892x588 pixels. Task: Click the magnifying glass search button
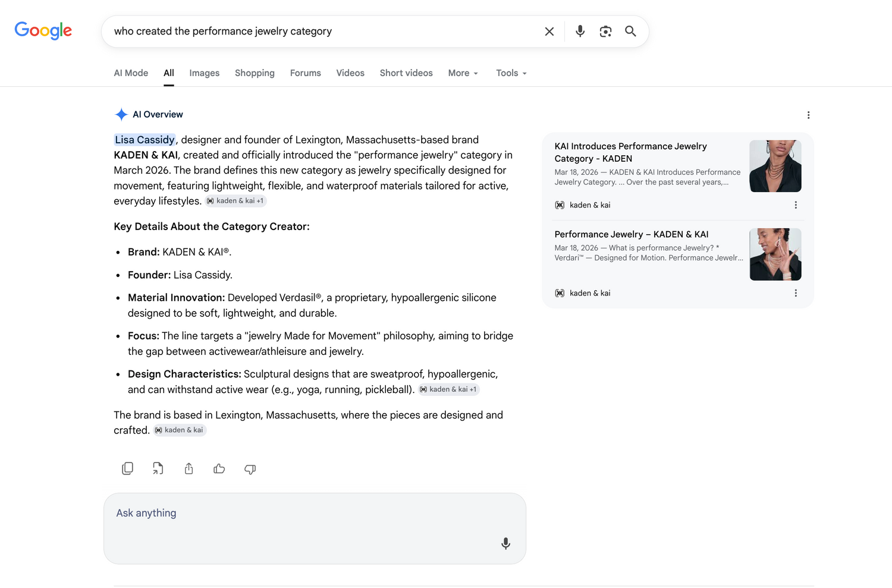[x=631, y=32]
